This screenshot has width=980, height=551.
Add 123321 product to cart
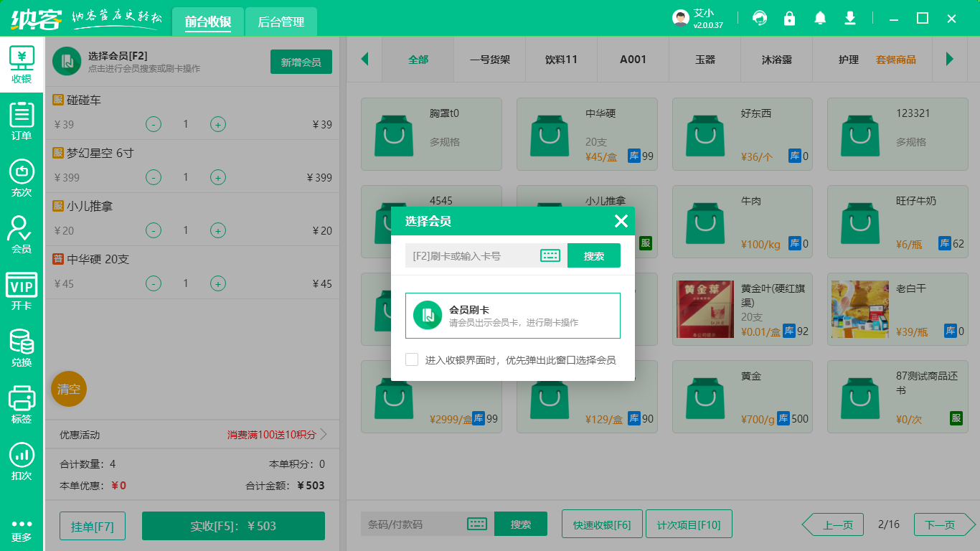[x=897, y=135]
